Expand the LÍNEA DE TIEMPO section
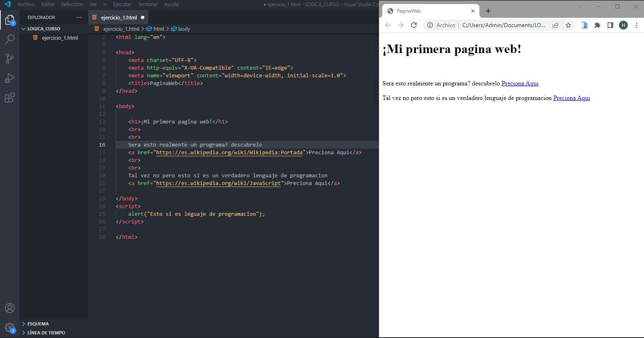The image size is (644, 338). click(x=46, y=333)
